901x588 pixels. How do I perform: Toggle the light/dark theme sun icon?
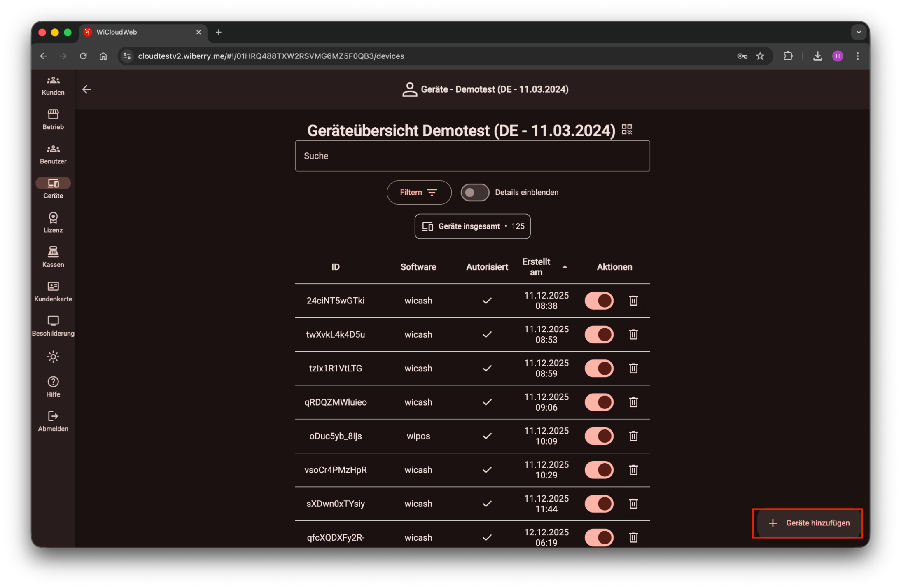(53, 357)
